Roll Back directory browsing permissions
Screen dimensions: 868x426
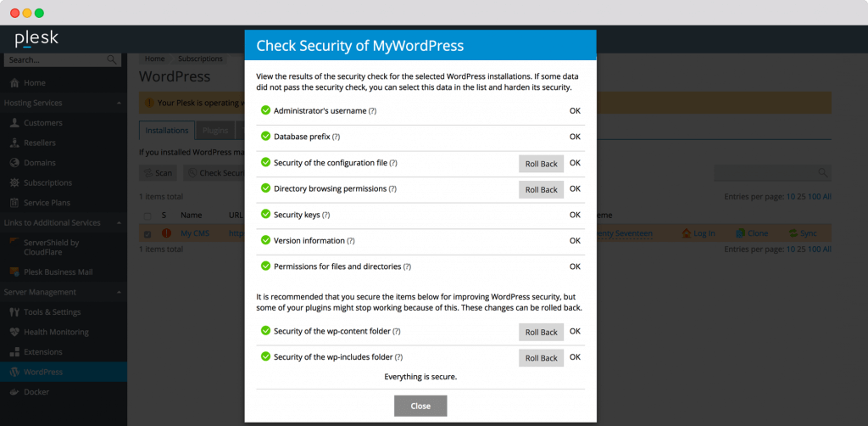pyautogui.click(x=541, y=189)
